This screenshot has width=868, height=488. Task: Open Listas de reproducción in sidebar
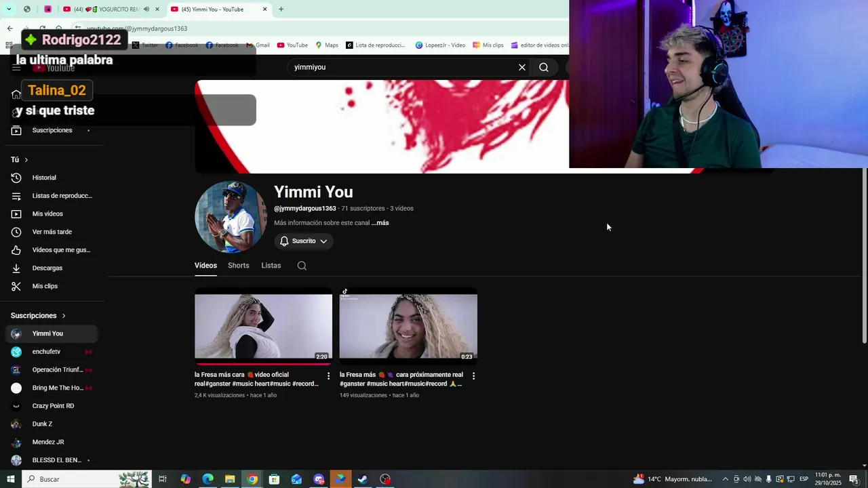51,196
